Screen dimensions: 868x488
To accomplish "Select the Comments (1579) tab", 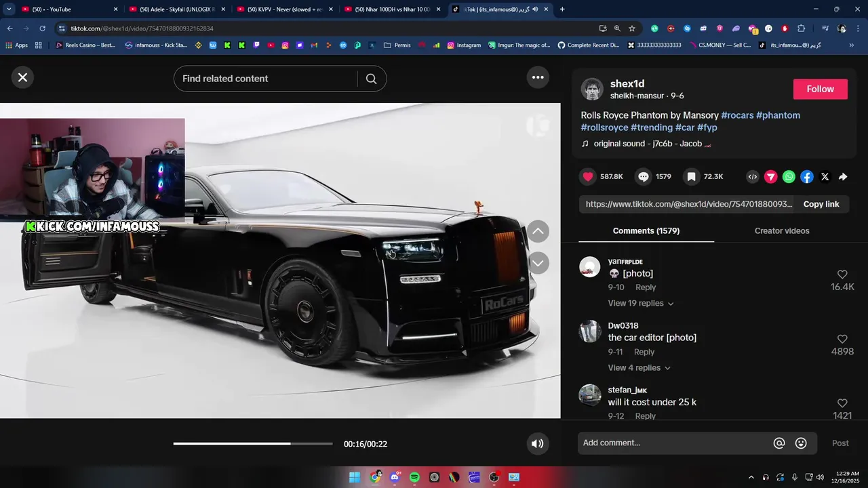I will (646, 231).
